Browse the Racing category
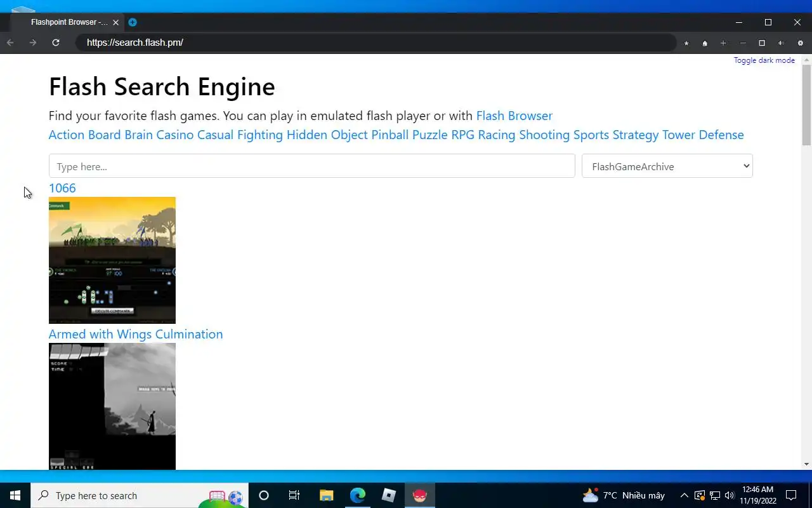This screenshot has width=812, height=508. [x=497, y=135]
